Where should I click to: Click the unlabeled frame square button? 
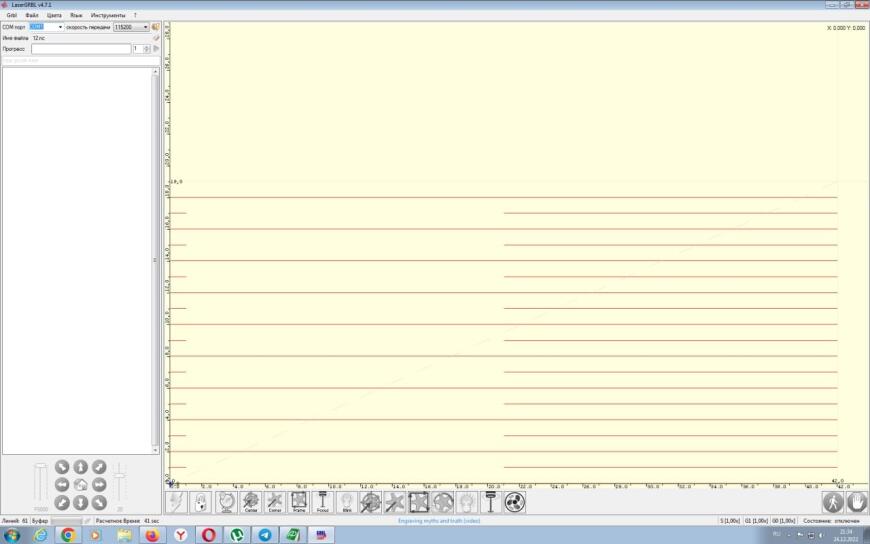tap(419, 502)
